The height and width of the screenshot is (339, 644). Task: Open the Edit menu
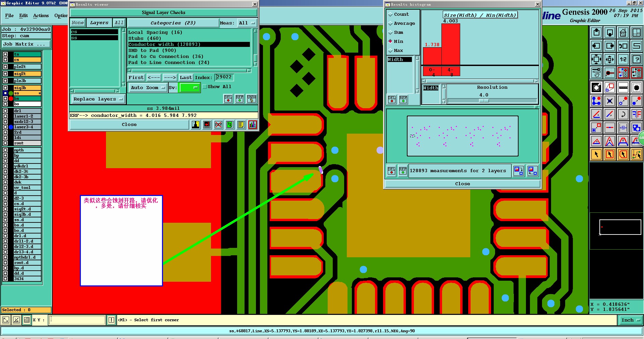[x=23, y=16]
